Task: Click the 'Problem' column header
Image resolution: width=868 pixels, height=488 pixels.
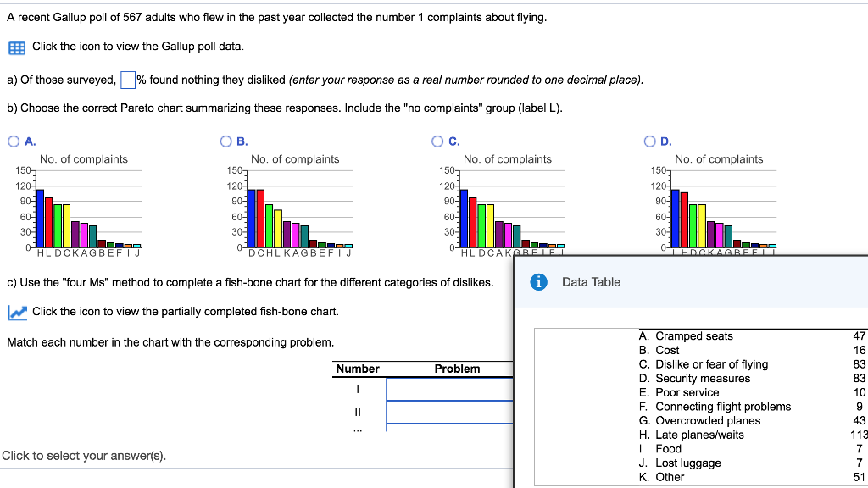Action: point(458,369)
